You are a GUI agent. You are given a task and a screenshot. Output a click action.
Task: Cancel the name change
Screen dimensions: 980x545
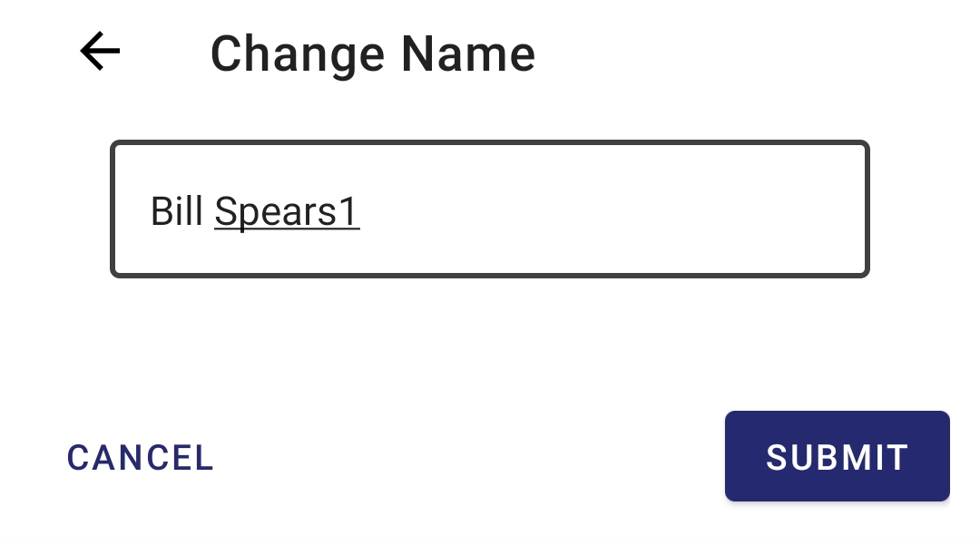[141, 458]
